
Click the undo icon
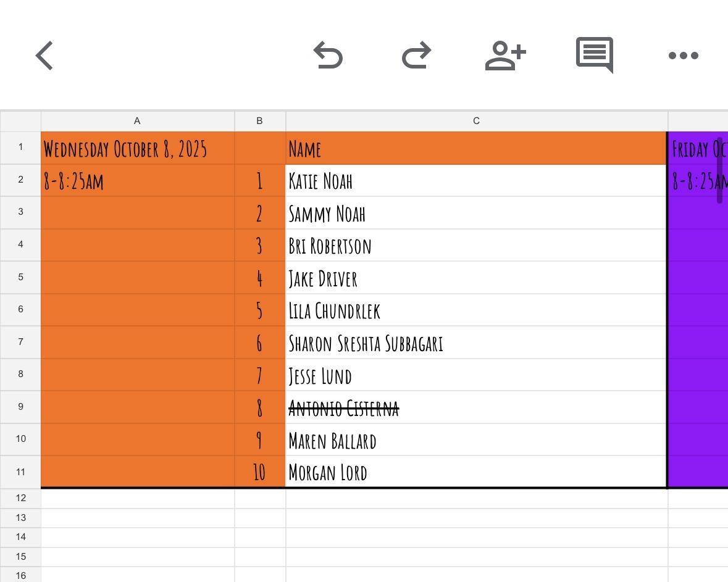click(x=328, y=56)
